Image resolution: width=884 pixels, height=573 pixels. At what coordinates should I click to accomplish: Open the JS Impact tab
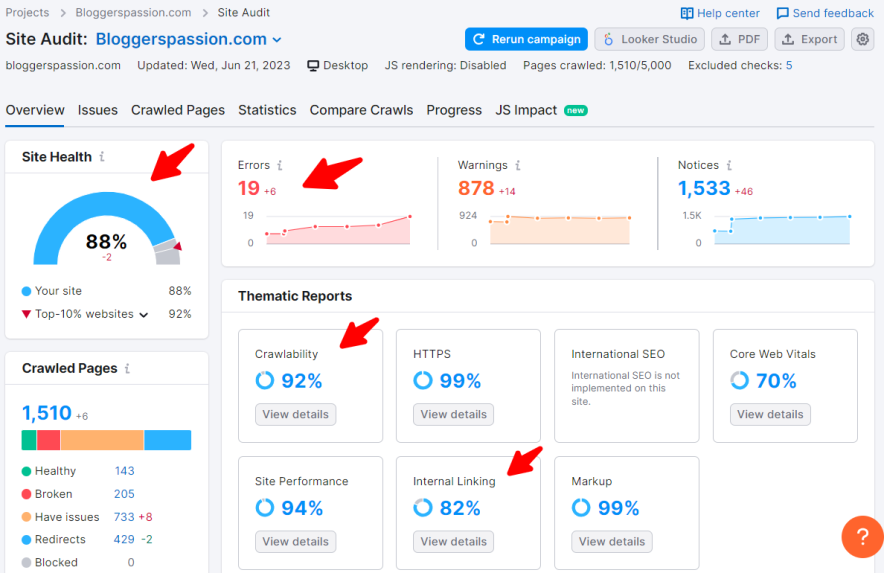click(526, 110)
